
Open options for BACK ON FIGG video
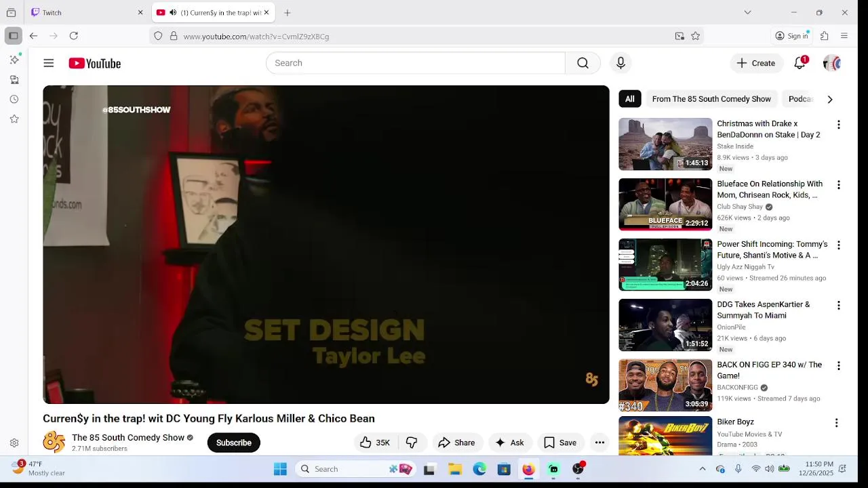[838, 366]
